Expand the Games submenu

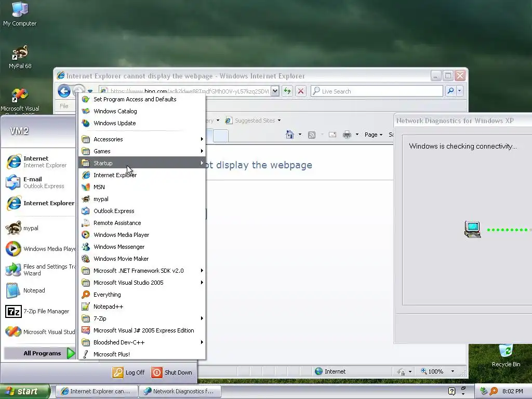(x=142, y=151)
